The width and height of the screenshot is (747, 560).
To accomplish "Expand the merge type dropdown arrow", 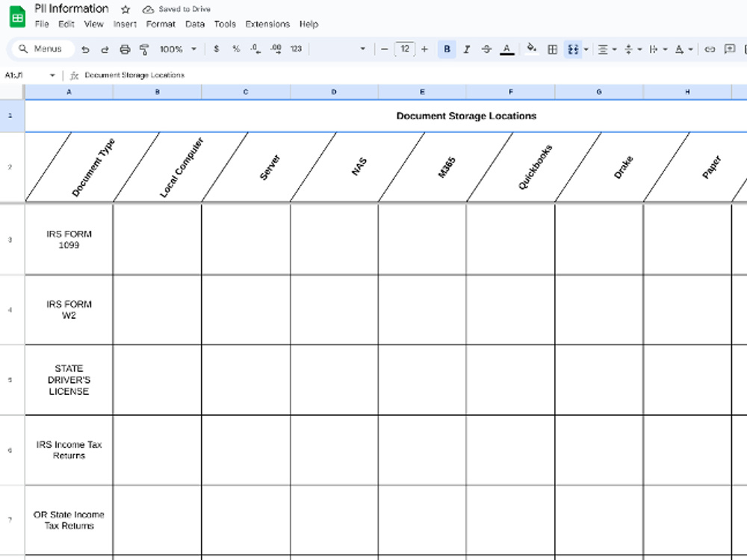I will (586, 49).
